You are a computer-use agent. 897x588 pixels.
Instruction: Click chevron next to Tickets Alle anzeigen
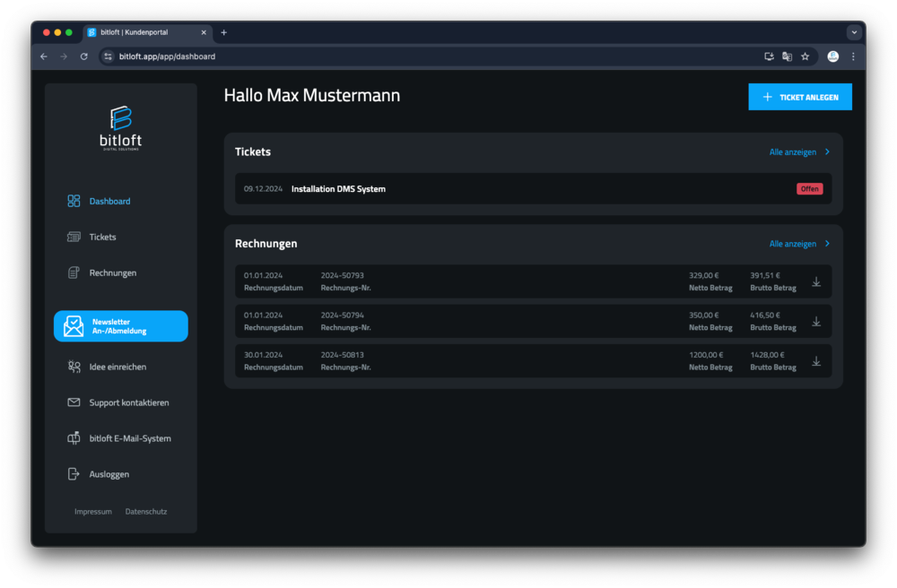coord(827,152)
